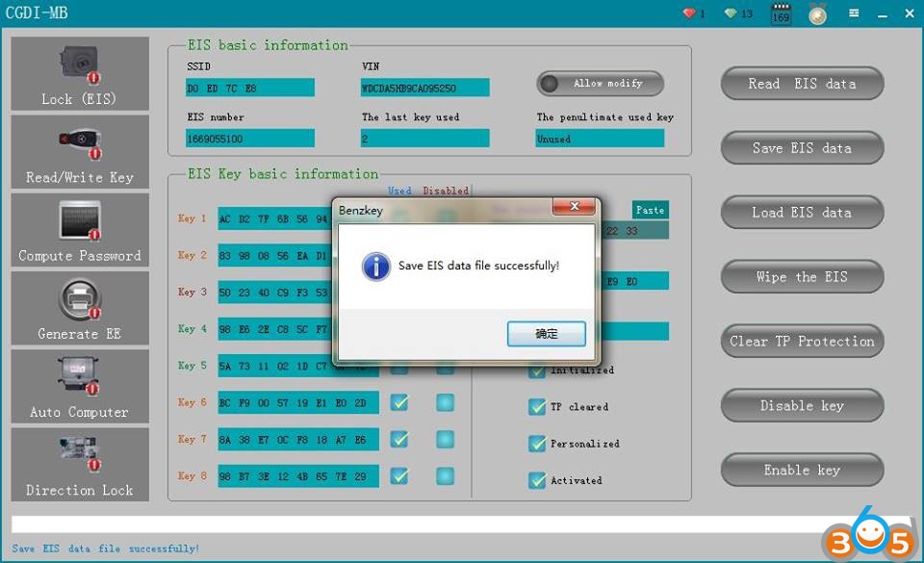The height and width of the screenshot is (563, 924).
Task: Uncheck the TP cleared checkbox
Action: point(537,407)
